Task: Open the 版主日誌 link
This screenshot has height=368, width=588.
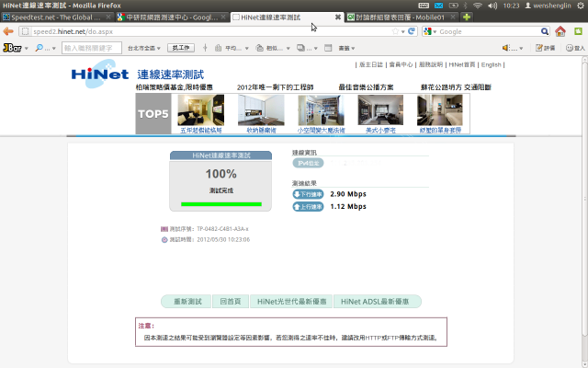Action: 370,64
